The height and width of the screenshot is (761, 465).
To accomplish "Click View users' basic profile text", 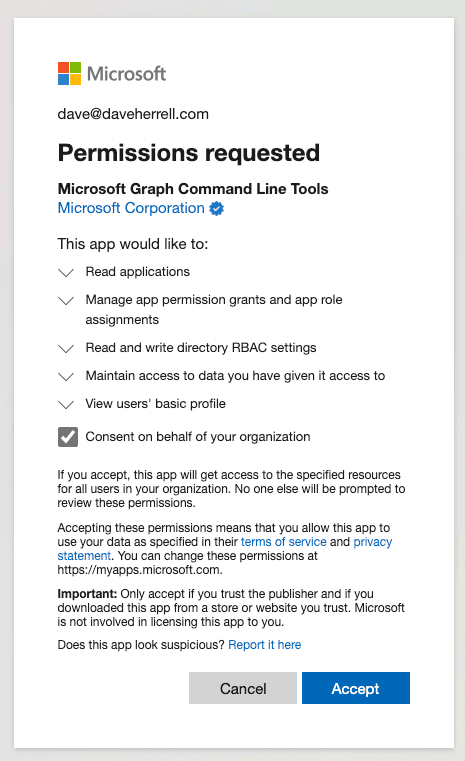I will click(155, 404).
